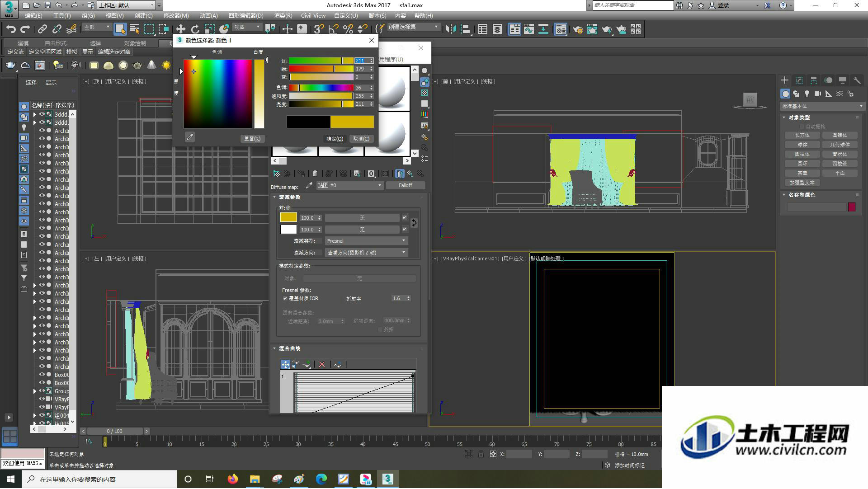Toggle visibility eye of first VRayP row
868x489 pixels.
tap(42, 399)
